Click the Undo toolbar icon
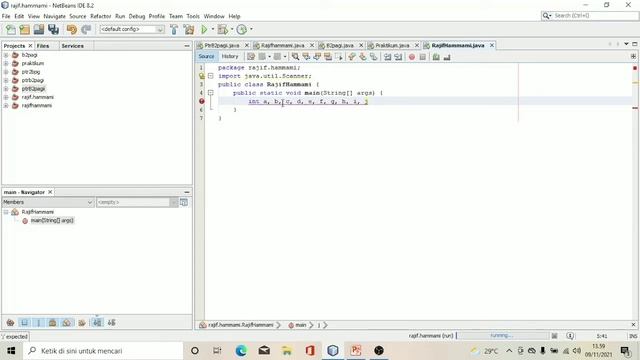640x360 pixels. click(72, 29)
